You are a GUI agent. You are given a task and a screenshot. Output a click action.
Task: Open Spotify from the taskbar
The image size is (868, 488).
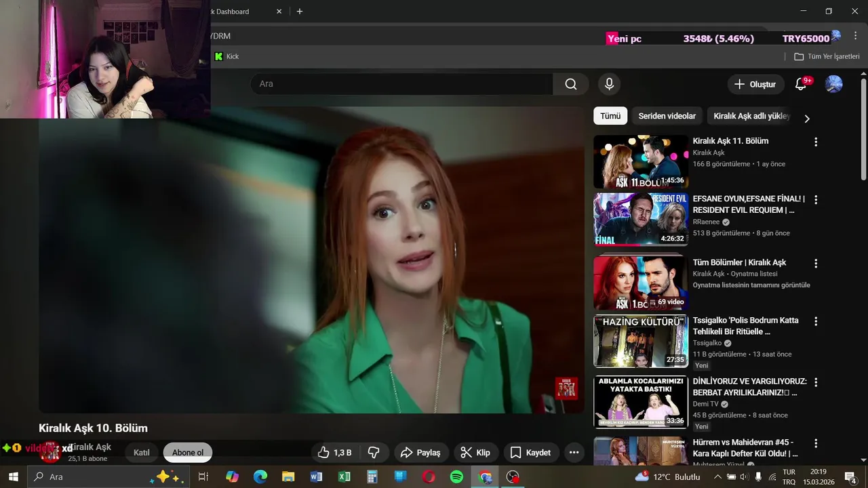pyautogui.click(x=457, y=476)
